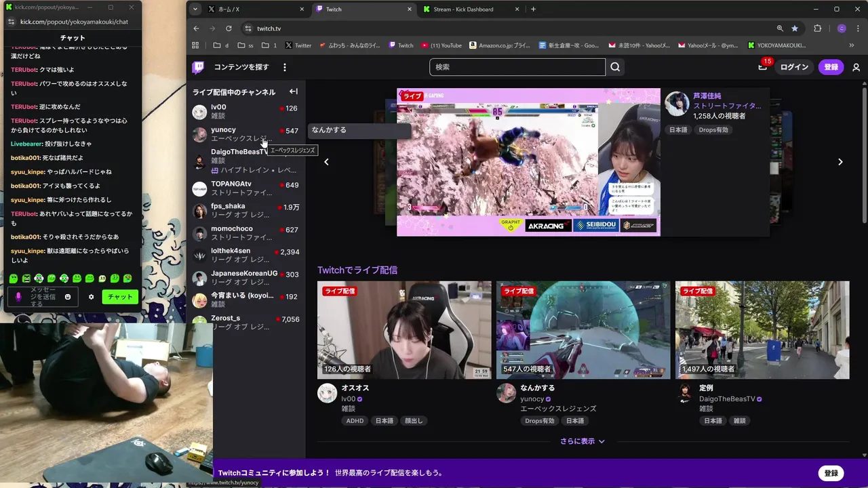This screenshot has width=868, height=488.
Task: Open Zerost_s channel in sidebar
Action: (246, 323)
